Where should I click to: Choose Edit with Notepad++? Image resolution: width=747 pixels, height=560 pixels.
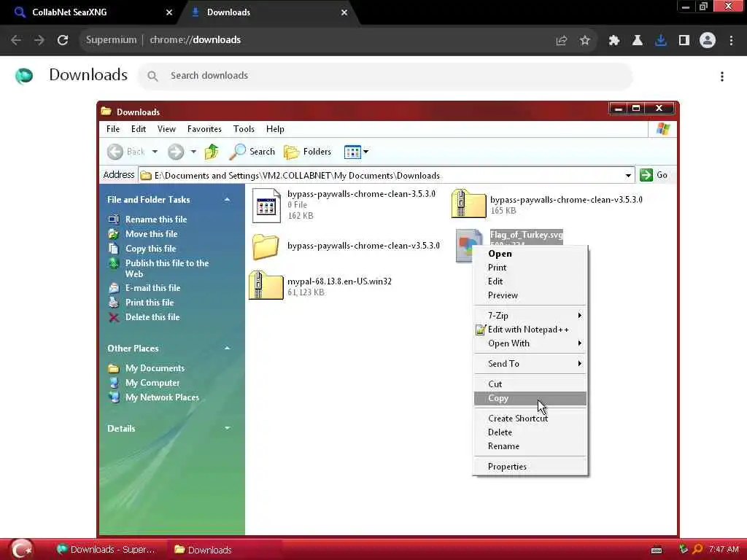pos(530,330)
